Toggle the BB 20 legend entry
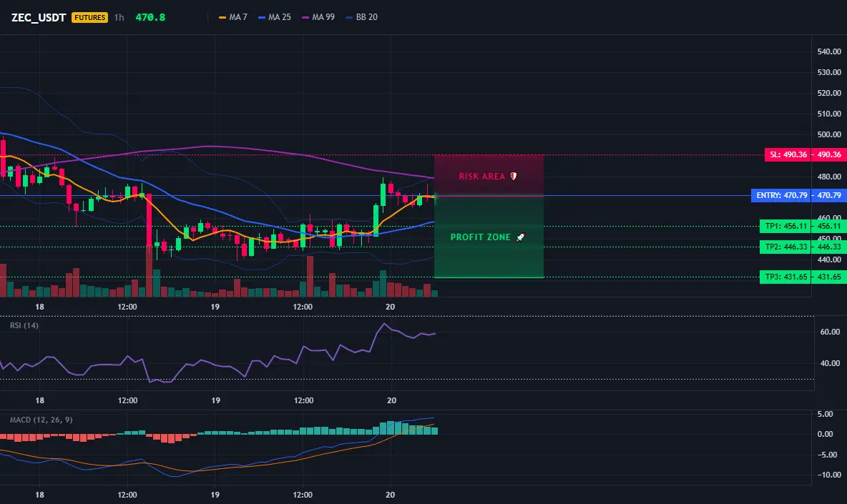 coord(361,17)
